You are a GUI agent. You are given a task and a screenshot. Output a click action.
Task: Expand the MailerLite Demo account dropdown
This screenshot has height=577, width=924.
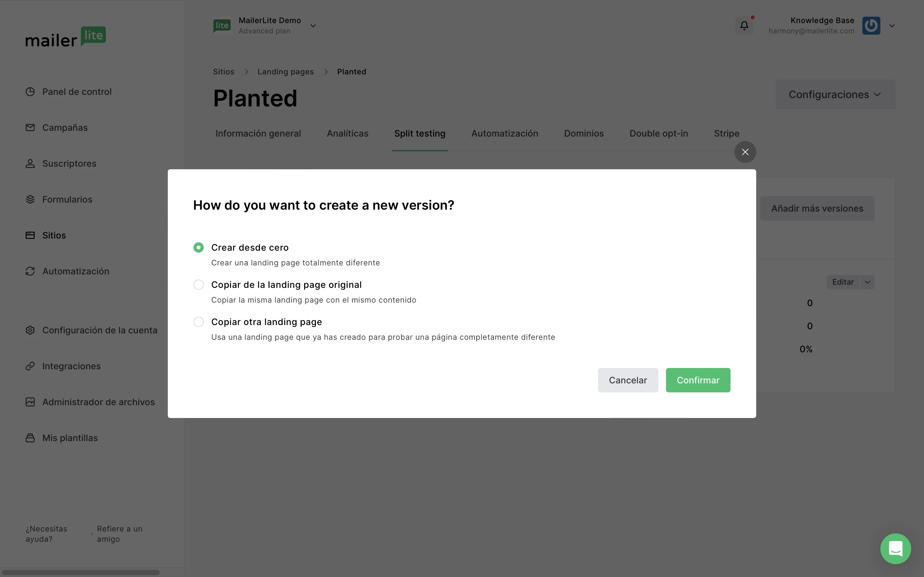coord(313,26)
